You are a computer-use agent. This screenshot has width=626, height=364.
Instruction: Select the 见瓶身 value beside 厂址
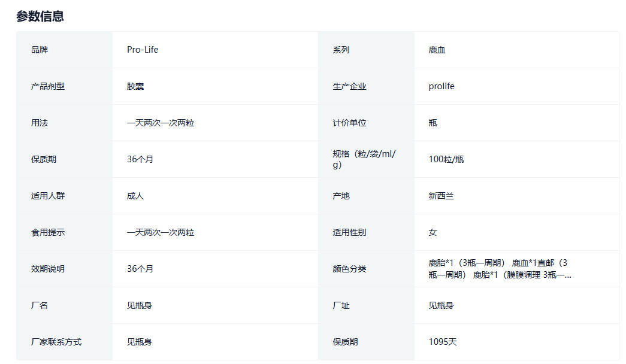(441, 305)
